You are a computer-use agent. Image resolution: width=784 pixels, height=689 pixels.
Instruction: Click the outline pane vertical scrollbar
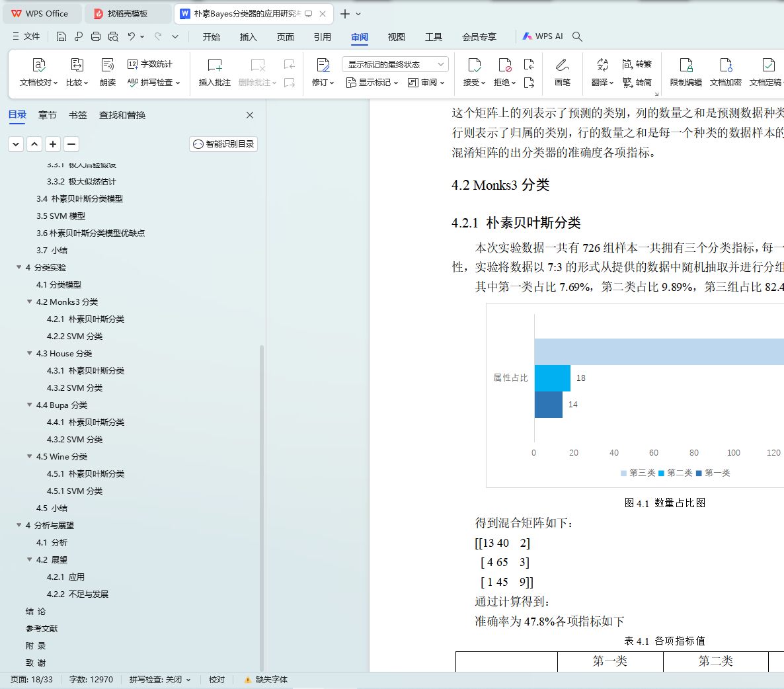262,508
